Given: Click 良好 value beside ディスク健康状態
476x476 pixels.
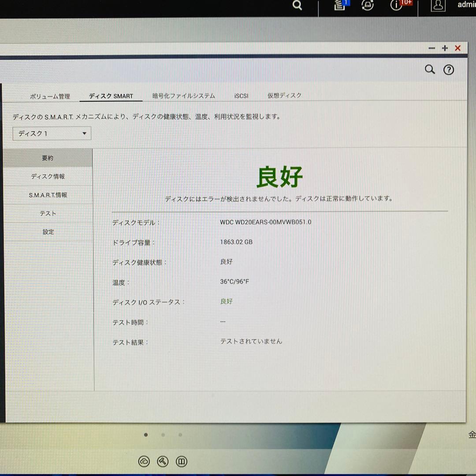Looking at the screenshot, I should (227, 262).
